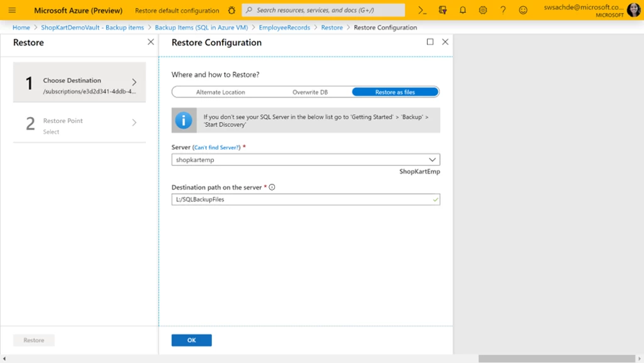Close the Restore Configuration blade
644x363 pixels.
tap(445, 42)
